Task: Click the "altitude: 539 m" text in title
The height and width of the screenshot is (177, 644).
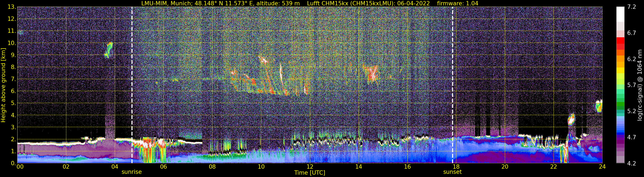Action: click(278, 3)
